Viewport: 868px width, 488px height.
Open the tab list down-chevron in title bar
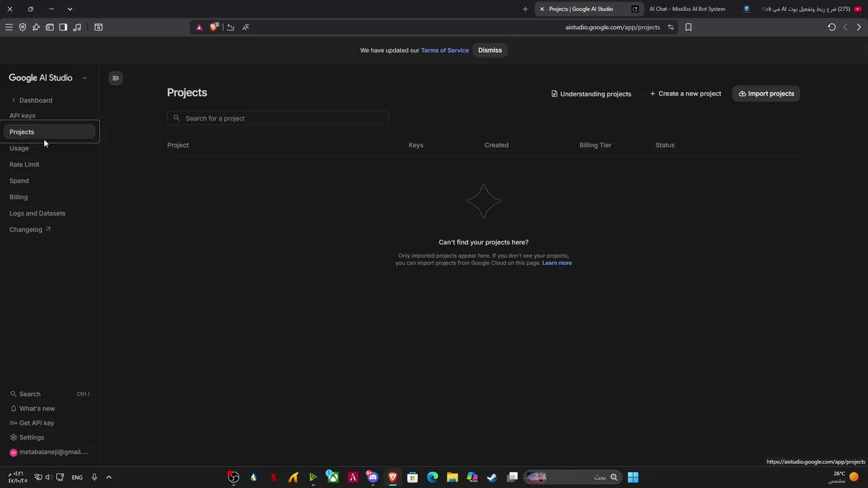(70, 9)
